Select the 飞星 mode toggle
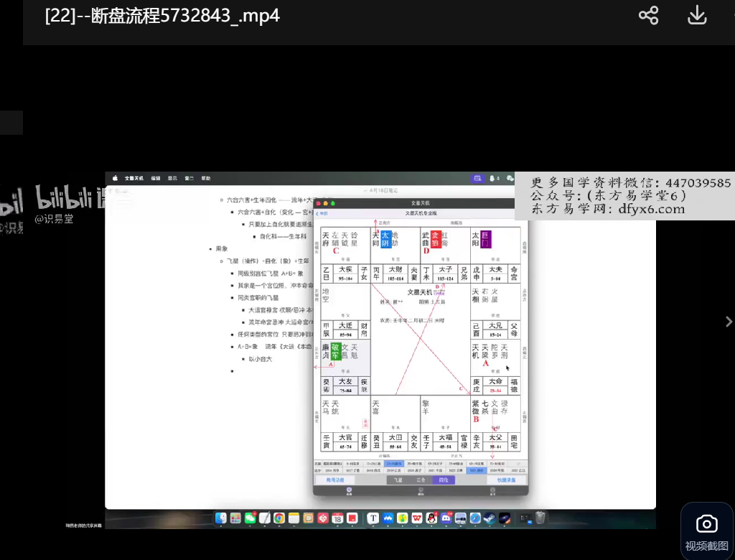Image resolution: width=735 pixels, height=560 pixels. [x=397, y=480]
